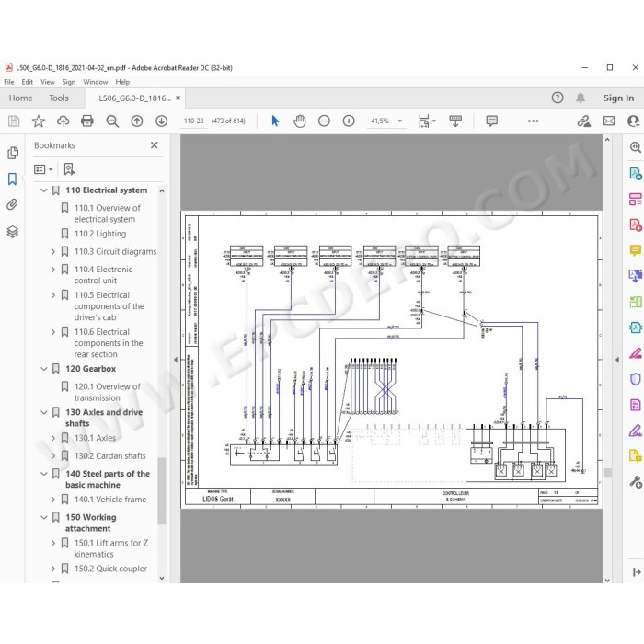Click the zoom out minus icon
644x644 pixels.
click(324, 121)
